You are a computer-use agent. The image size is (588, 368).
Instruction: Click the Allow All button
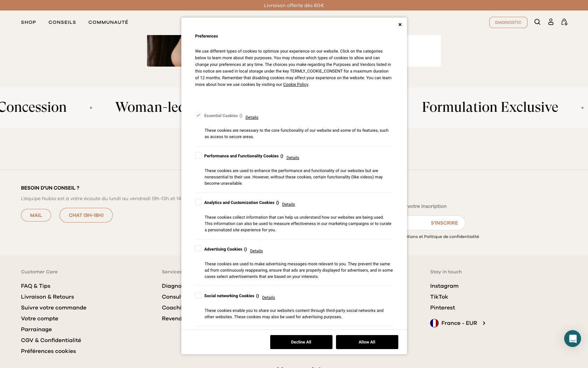(x=367, y=342)
